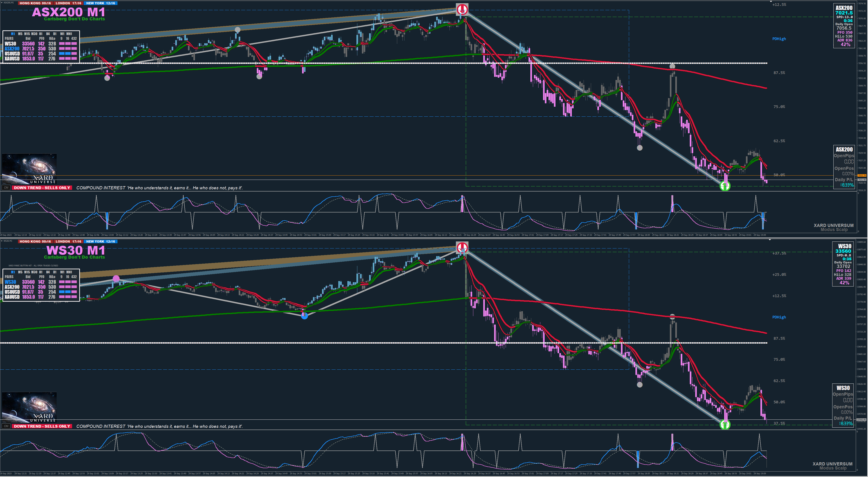Click the blue swing-low dot on WS30 chart
868x477 pixels.
304,316
